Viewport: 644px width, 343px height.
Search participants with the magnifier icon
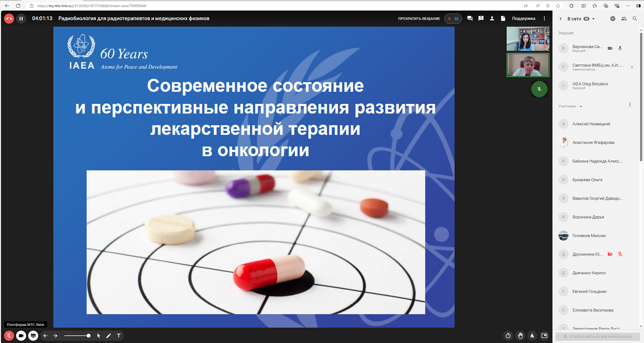[635, 19]
